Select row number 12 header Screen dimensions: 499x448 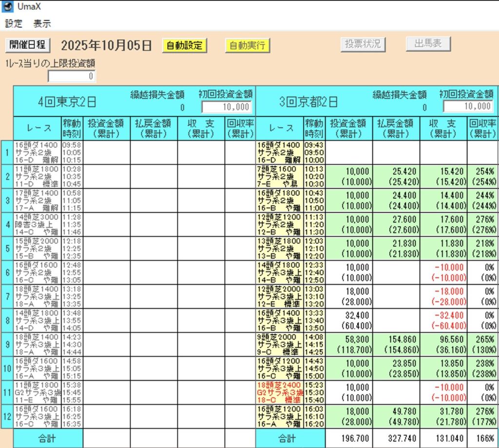point(7,416)
